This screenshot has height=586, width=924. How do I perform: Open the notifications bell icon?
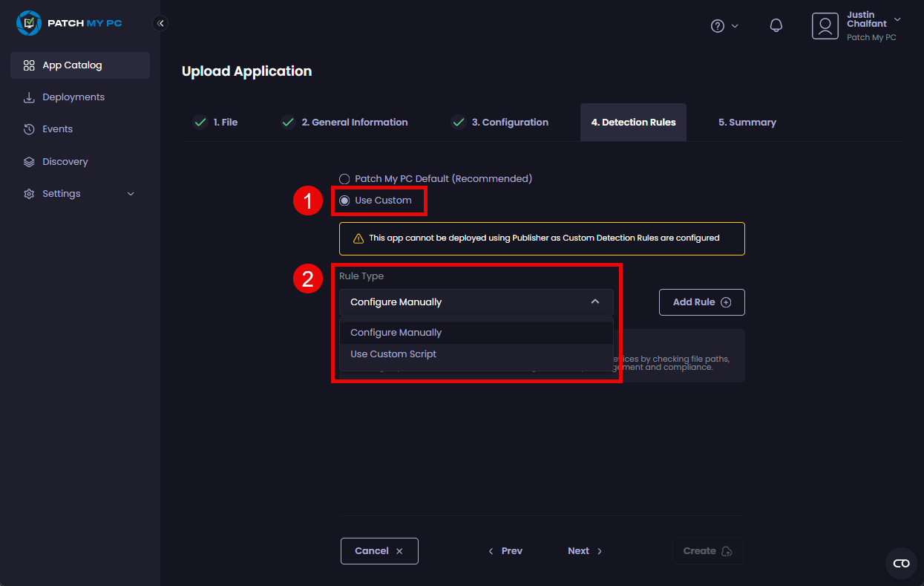pos(776,26)
